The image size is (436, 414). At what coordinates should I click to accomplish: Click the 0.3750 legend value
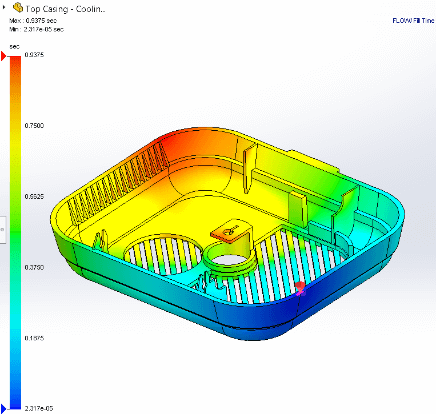click(x=34, y=267)
